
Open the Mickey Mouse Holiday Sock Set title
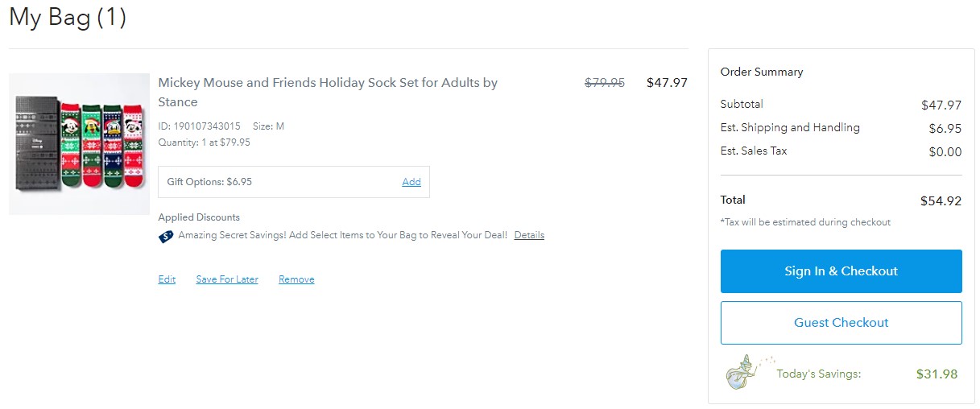tap(328, 92)
